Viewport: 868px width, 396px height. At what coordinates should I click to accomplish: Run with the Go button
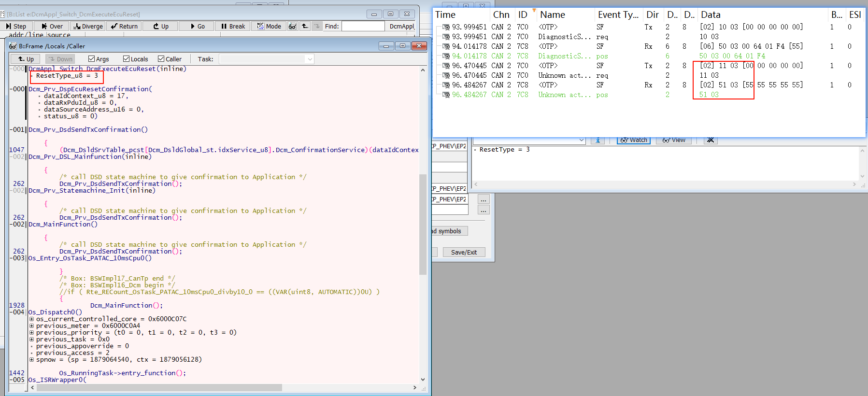pyautogui.click(x=197, y=26)
